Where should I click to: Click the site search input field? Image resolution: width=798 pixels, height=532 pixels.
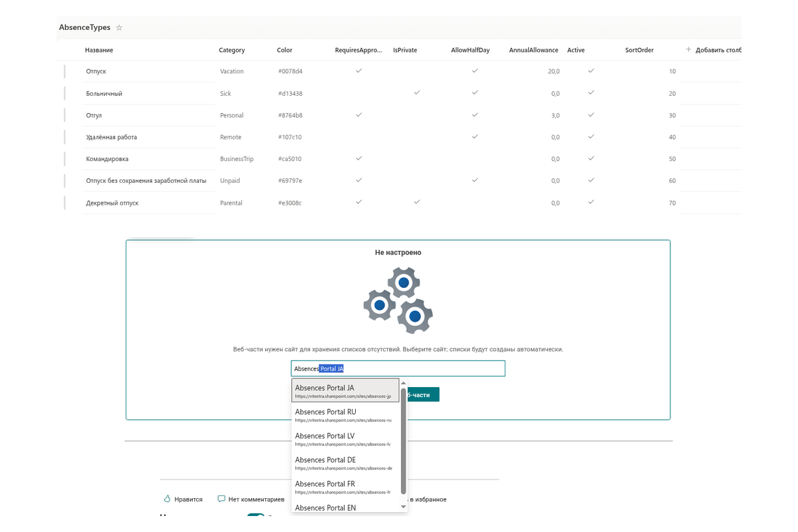pyautogui.click(x=398, y=368)
